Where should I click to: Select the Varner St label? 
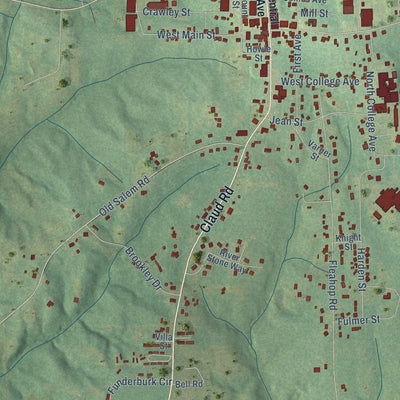(x=318, y=150)
